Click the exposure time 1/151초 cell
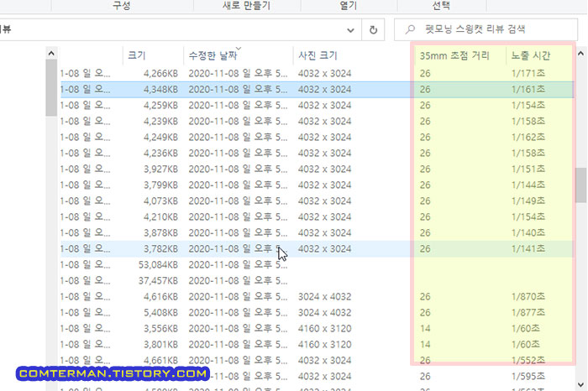This screenshot has width=588, height=391. click(x=528, y=169)
